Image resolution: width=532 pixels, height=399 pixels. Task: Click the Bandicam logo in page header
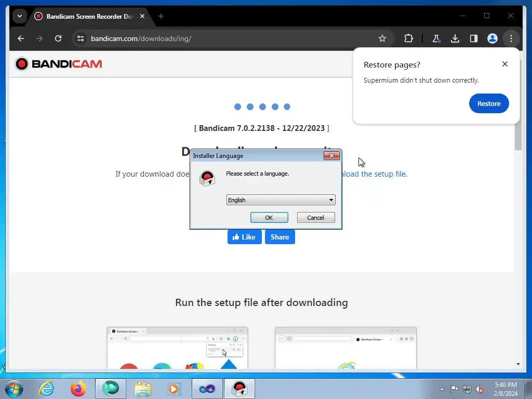(x=58, y=64)
